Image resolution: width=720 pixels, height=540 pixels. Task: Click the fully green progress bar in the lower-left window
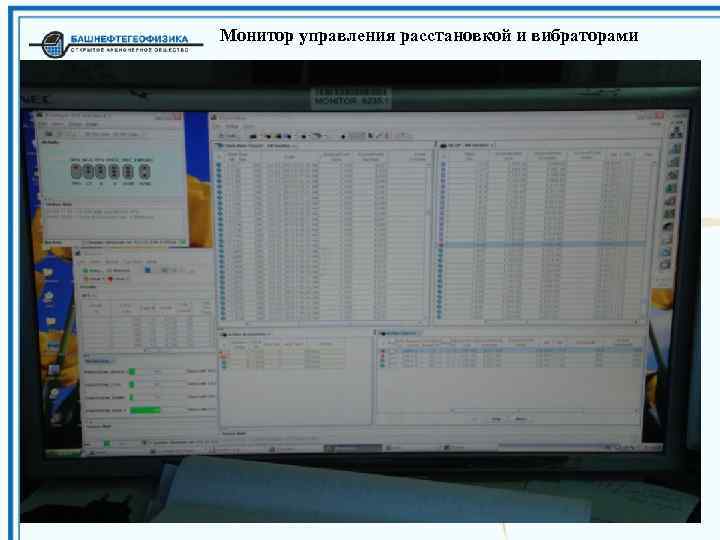tap(145, 410)
